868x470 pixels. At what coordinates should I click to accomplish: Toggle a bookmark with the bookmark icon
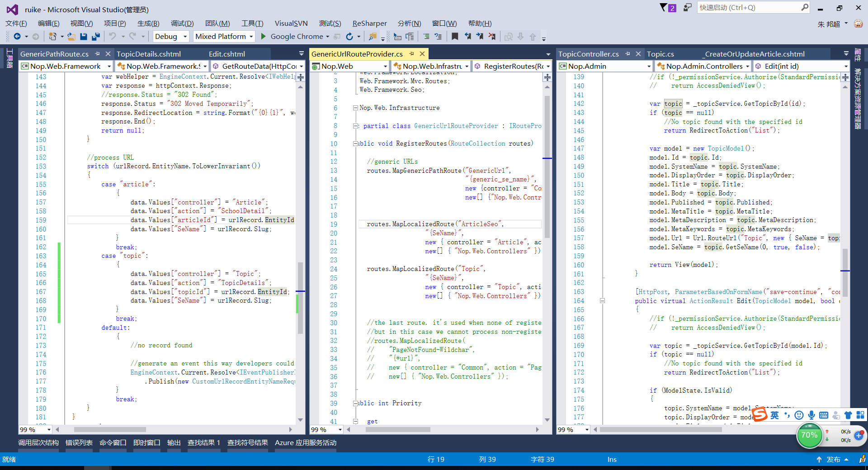[455, 37]
